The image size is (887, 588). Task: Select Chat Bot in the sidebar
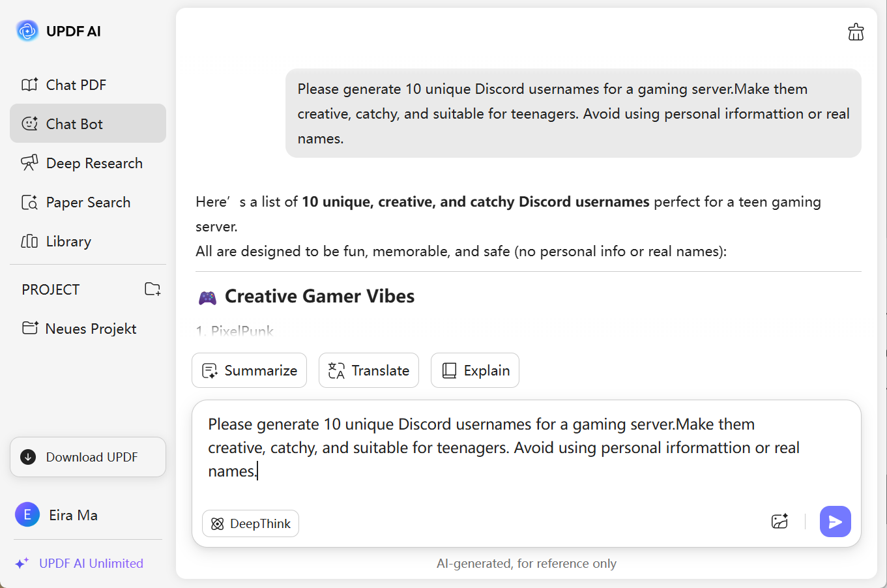click(75, 124)
